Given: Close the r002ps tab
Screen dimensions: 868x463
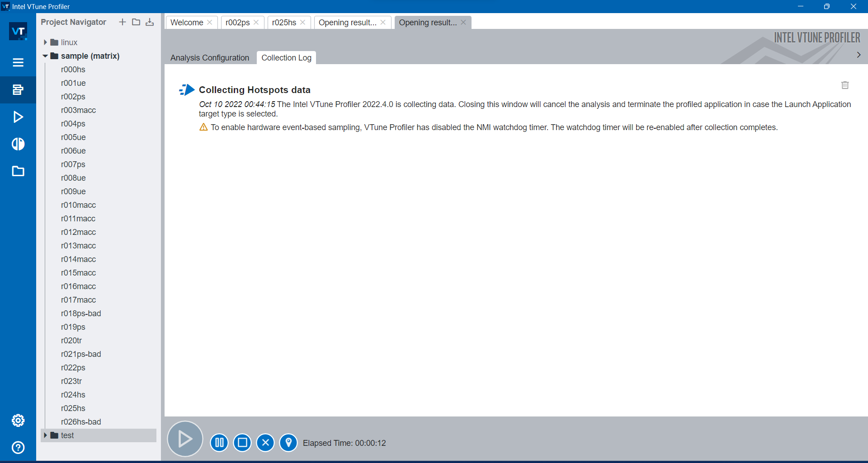Looking at the screenshot, I should (x=256, y=22).
